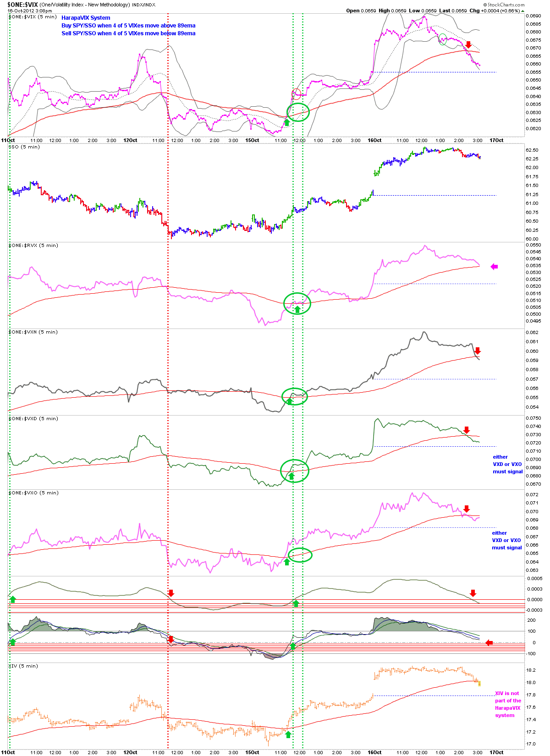The height and width of the screenshot is (756, 550).
Task: Click the Buy SPY/SSO rule text
Action: [128, 26]
